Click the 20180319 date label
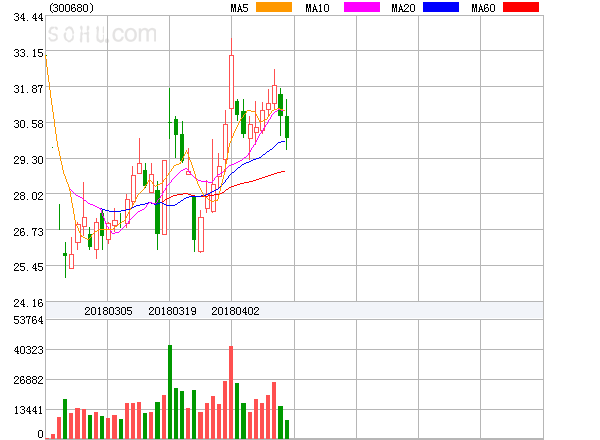Image resolution: width=600 pixels, height=440 pixels. click(x=172, y=311)
